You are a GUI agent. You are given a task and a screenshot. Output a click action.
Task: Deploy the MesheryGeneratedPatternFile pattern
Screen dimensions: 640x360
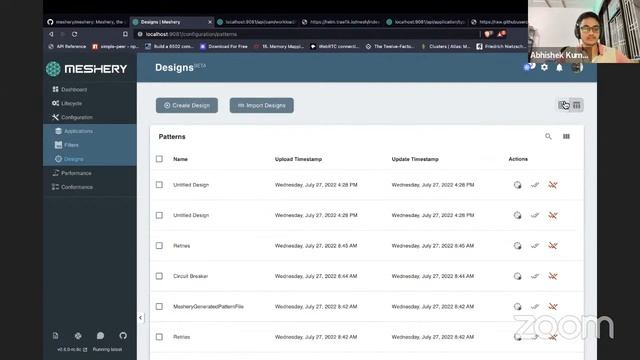pyautogui.click(x=535, y=307)
